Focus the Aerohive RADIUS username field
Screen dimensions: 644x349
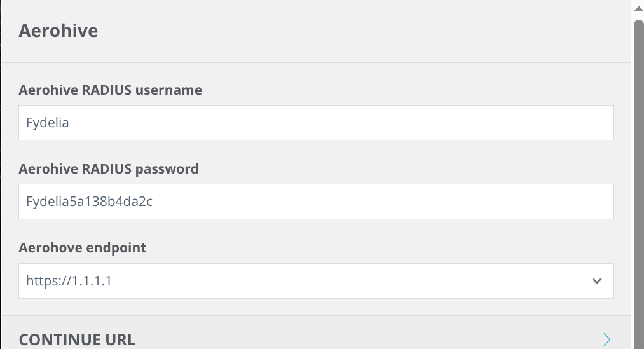point(316,123)
